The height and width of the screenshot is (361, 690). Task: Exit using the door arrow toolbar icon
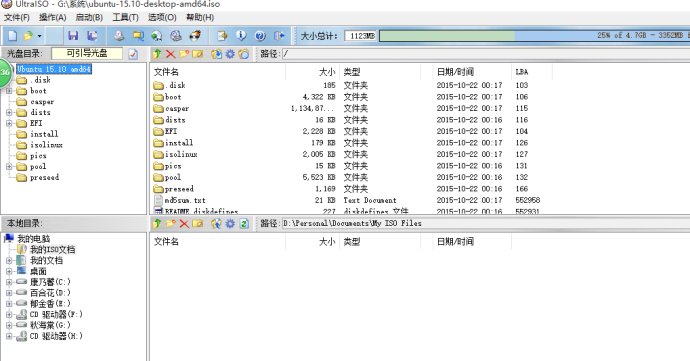tap(279, 36)
